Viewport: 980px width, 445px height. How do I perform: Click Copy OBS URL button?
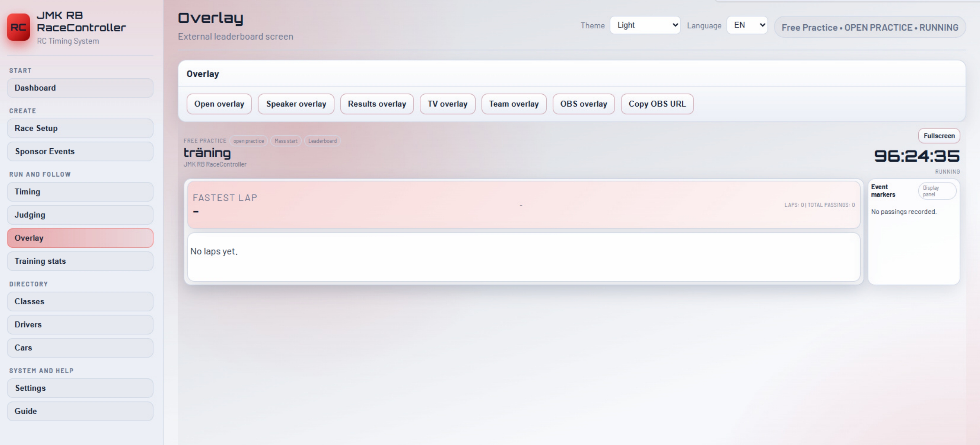pyautogui.click(x=657, y=104)
